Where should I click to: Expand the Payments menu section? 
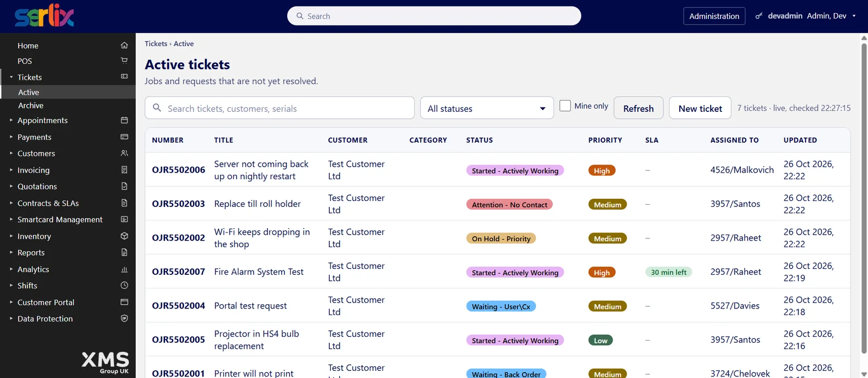(x=11, y=137)
